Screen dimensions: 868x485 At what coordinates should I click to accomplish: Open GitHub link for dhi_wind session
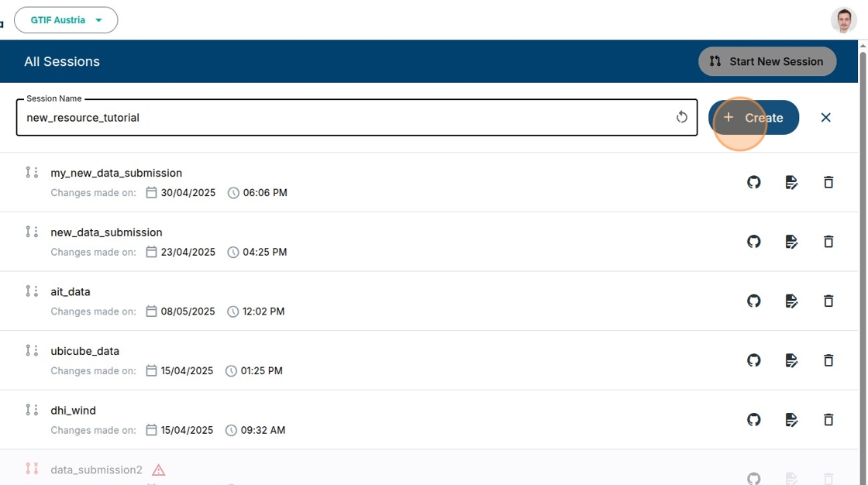point(753,419)
